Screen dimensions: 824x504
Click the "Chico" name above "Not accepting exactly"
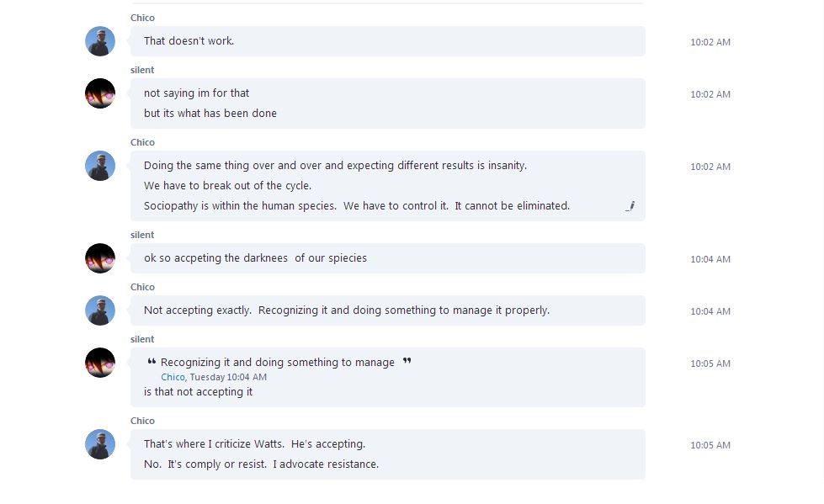[x=142, y=287]
